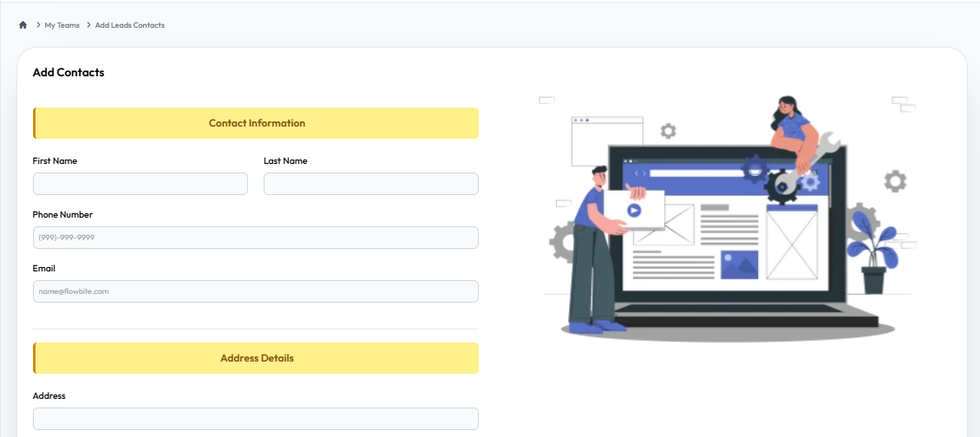The height and width of the screenshot is (437, 980).
Task: Click into the Phone Number field
Action: 256,238
